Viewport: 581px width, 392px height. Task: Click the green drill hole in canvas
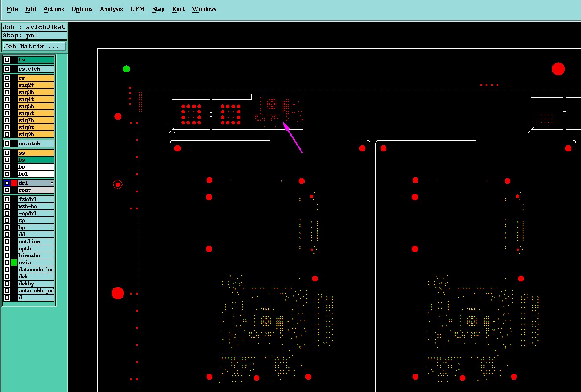coord(127,68)
